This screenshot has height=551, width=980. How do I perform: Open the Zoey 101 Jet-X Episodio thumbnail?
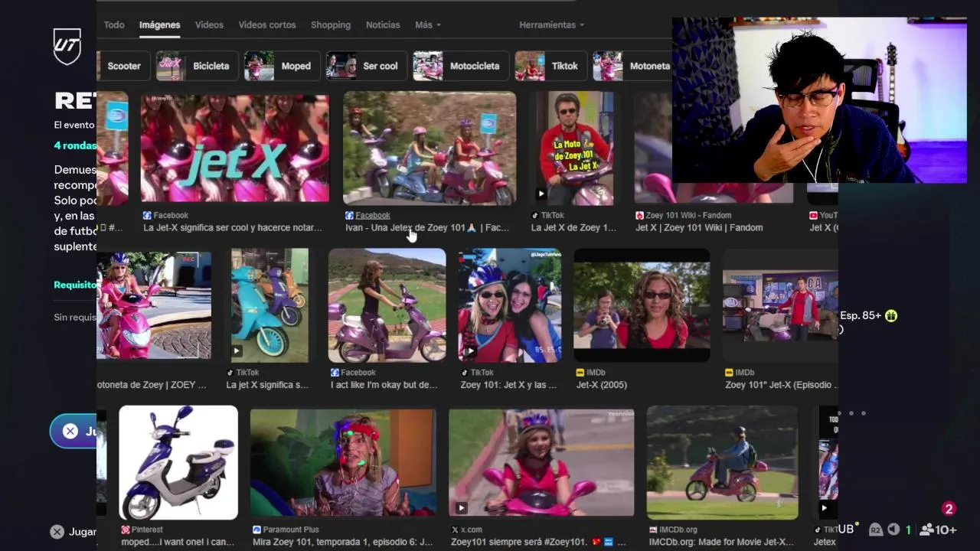[780, 305]
